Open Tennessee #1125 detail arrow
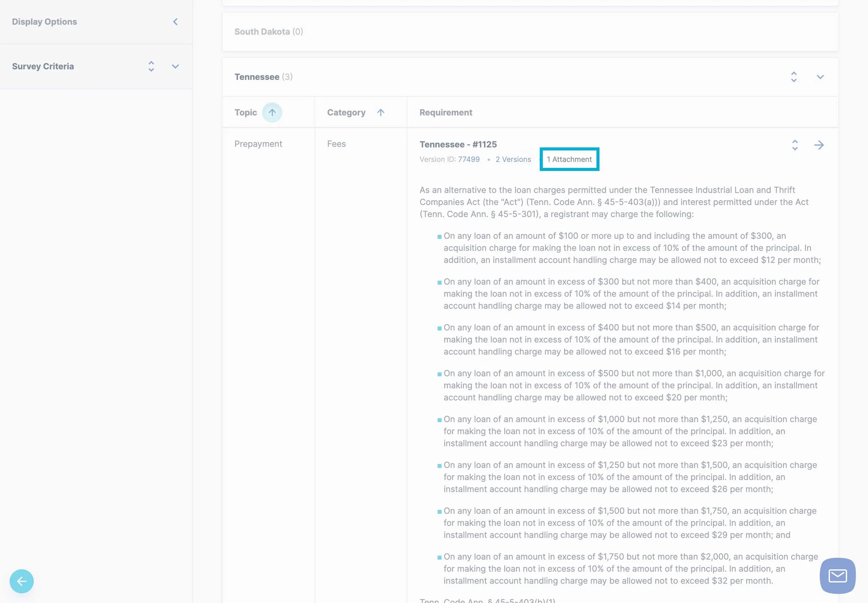The width and height of the screenshot is (868, 603). 819,145
